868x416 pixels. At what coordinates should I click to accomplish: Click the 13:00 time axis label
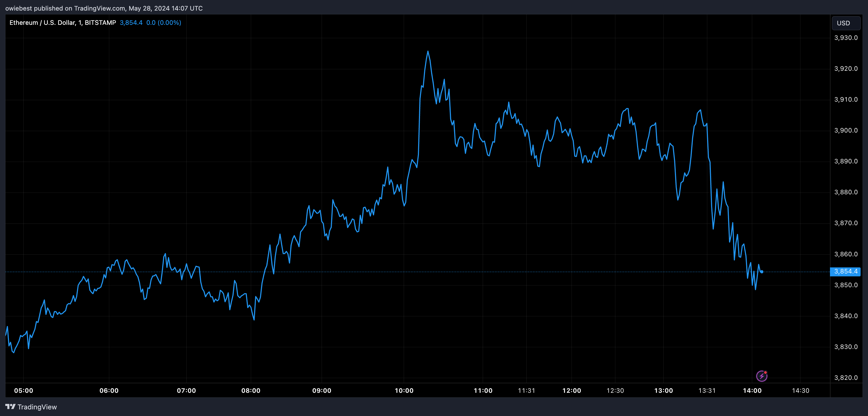point(664,390)
